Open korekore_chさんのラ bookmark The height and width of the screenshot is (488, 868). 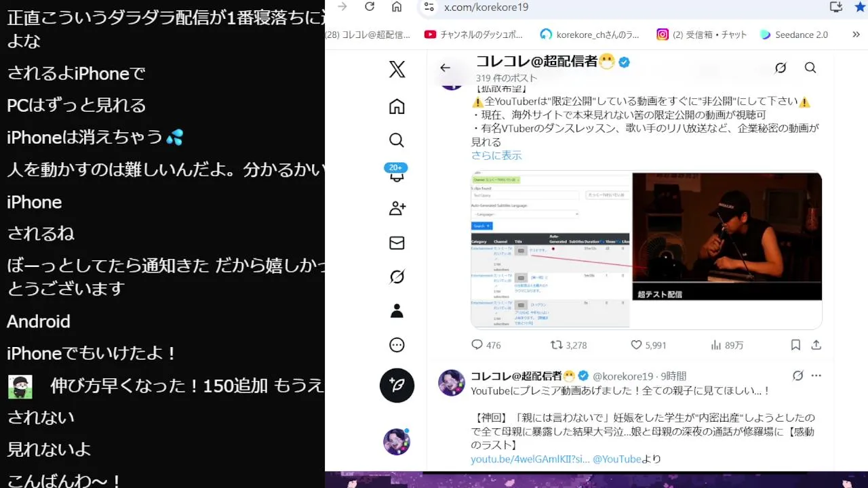pyautogui.click(x=589, y=35)
